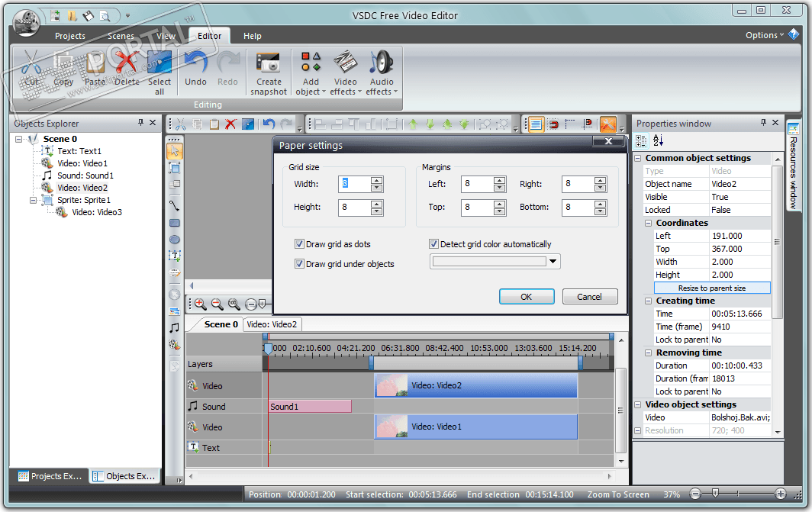Open the grid color dropdown
Viewport: 812px width, 512px height.
553,262
